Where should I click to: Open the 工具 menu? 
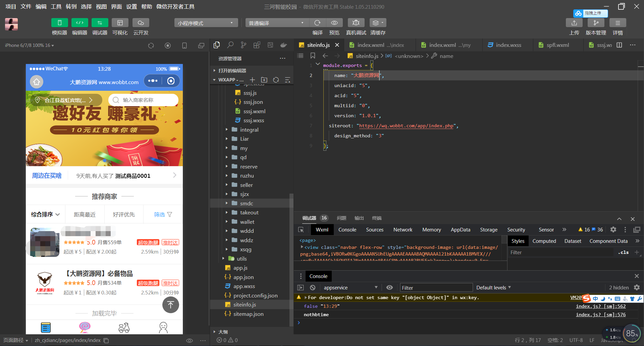[x=56, y=7]
